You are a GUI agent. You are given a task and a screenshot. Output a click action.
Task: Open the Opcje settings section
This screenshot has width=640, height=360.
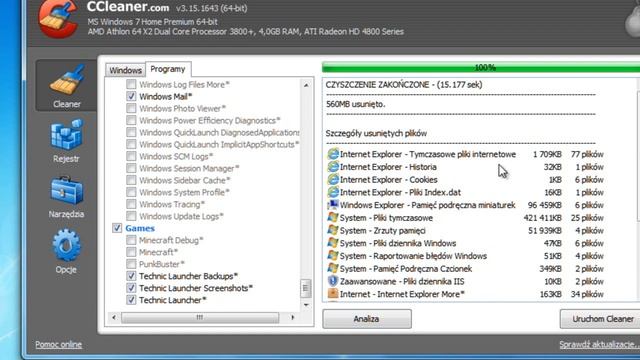tap(66, 252)
